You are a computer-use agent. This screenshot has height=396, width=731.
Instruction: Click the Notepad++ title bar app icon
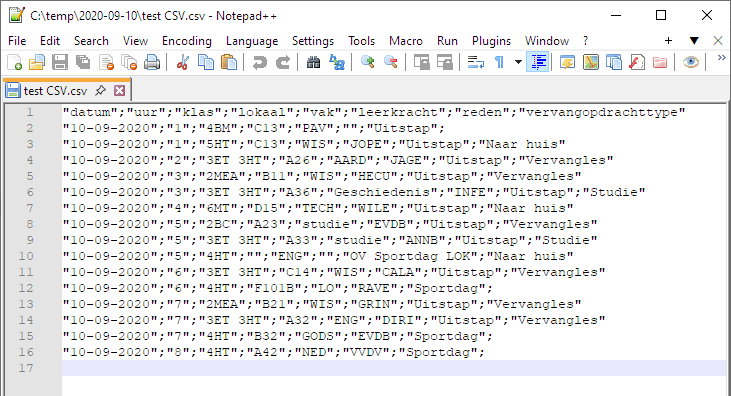coord(16,15)
